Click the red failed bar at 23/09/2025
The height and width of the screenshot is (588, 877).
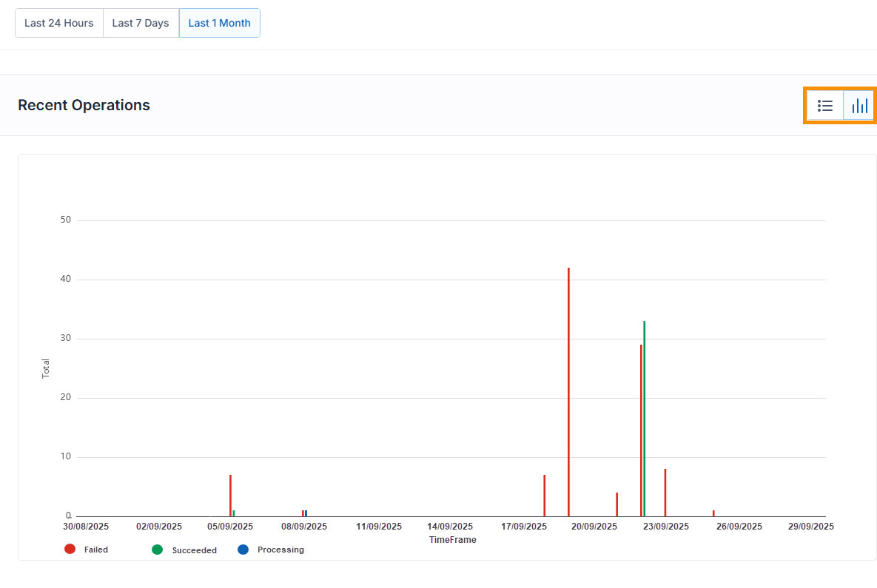(x=665, y=493)
